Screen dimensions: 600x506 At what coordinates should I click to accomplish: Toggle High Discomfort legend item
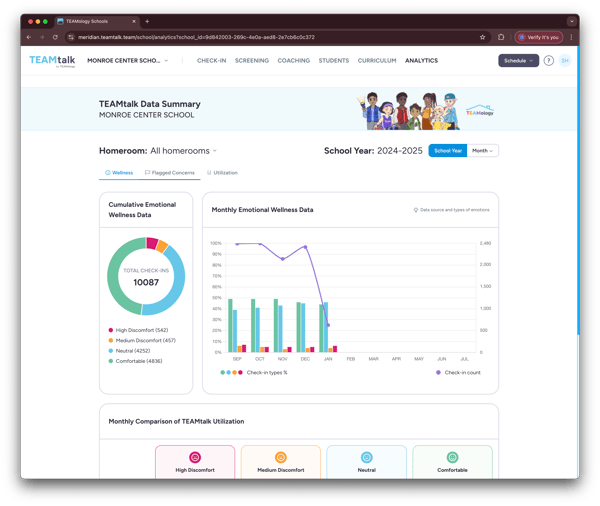(x=138, y=330)
